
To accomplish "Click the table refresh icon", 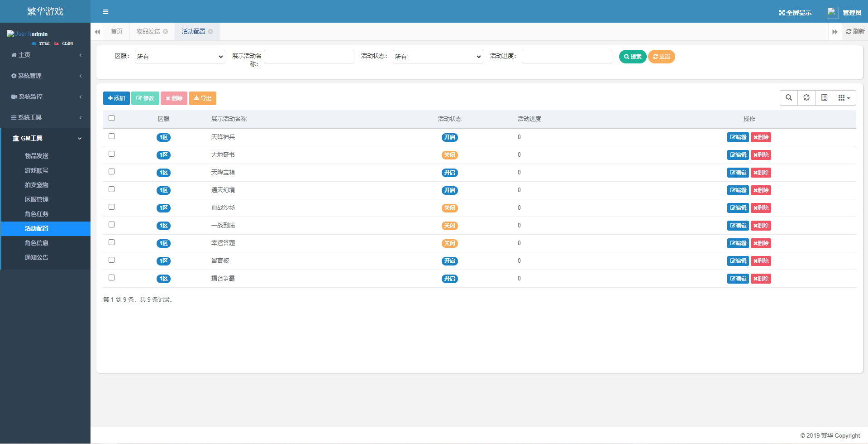I will (x=806, y=98).
